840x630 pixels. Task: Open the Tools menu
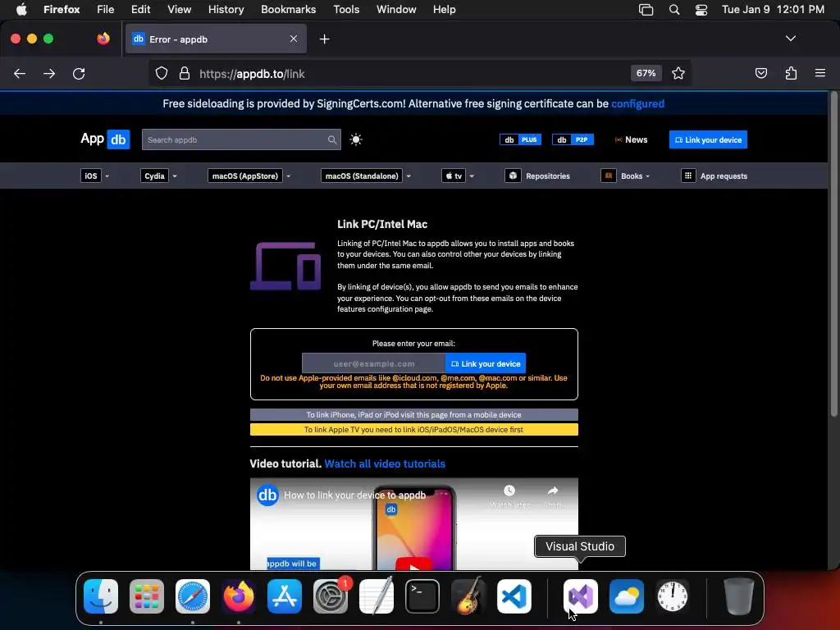click(346, 9)
